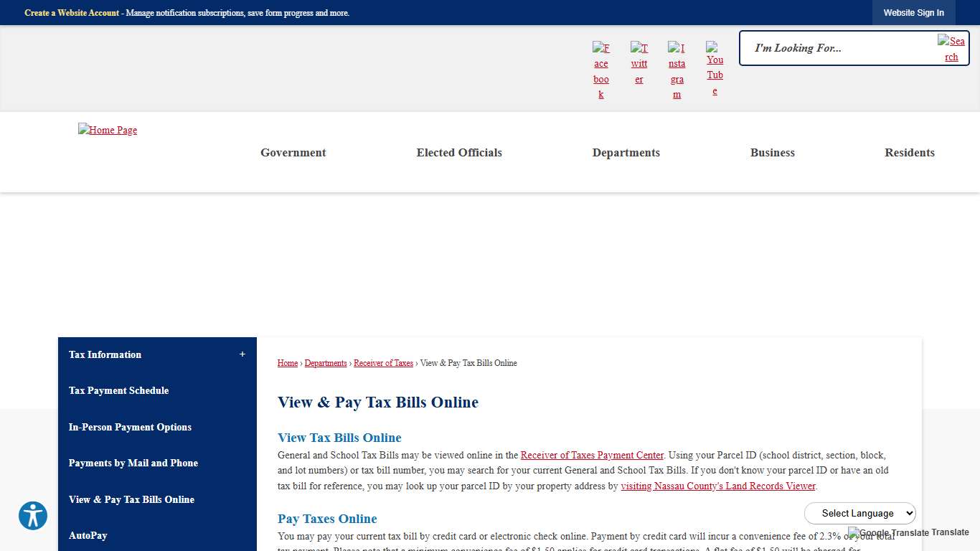Open the Residents navigation menu
The height and width of the screenshot is (551, 980).
pyautogui.click(x=910, y=152)
